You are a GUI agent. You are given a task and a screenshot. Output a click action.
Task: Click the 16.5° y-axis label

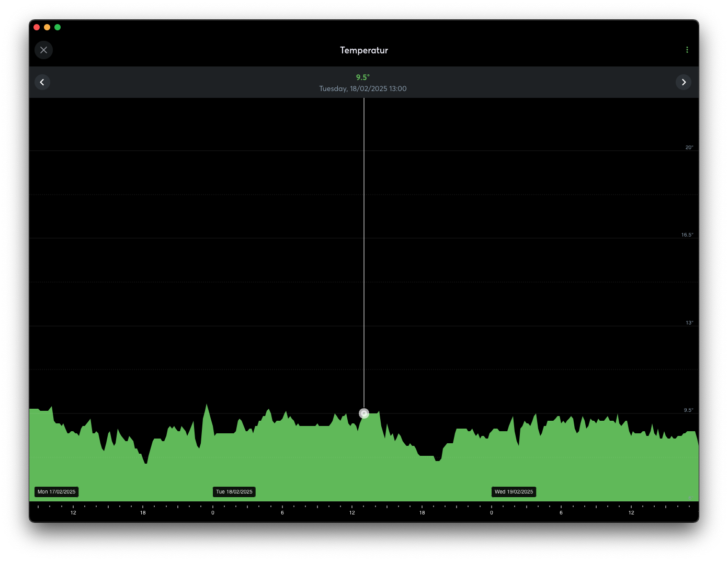687,235
